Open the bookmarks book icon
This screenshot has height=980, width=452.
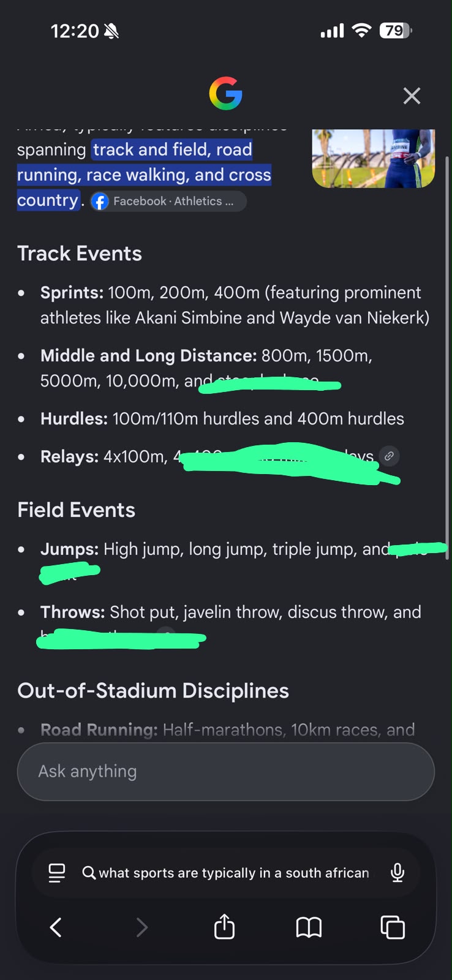tap(309, 927)
